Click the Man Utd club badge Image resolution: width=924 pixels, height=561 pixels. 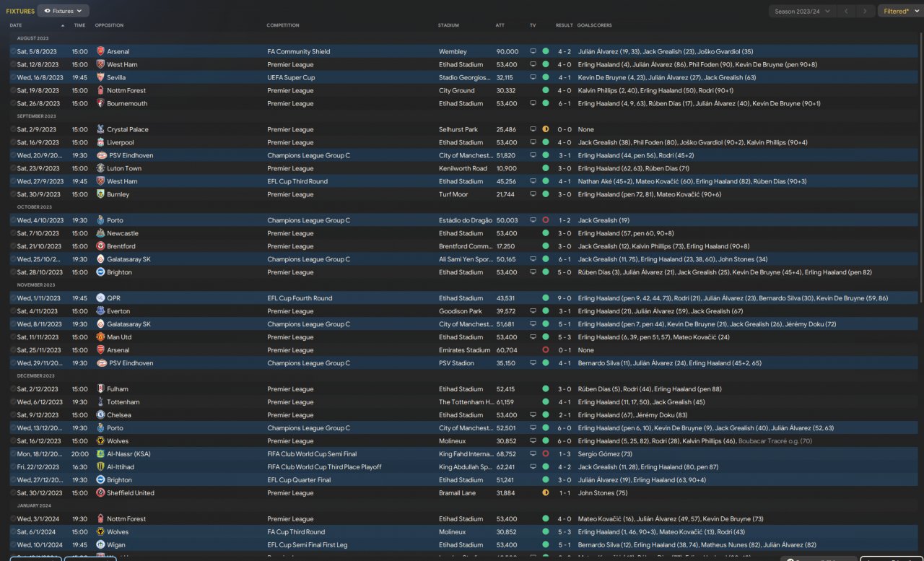(100, 338)
